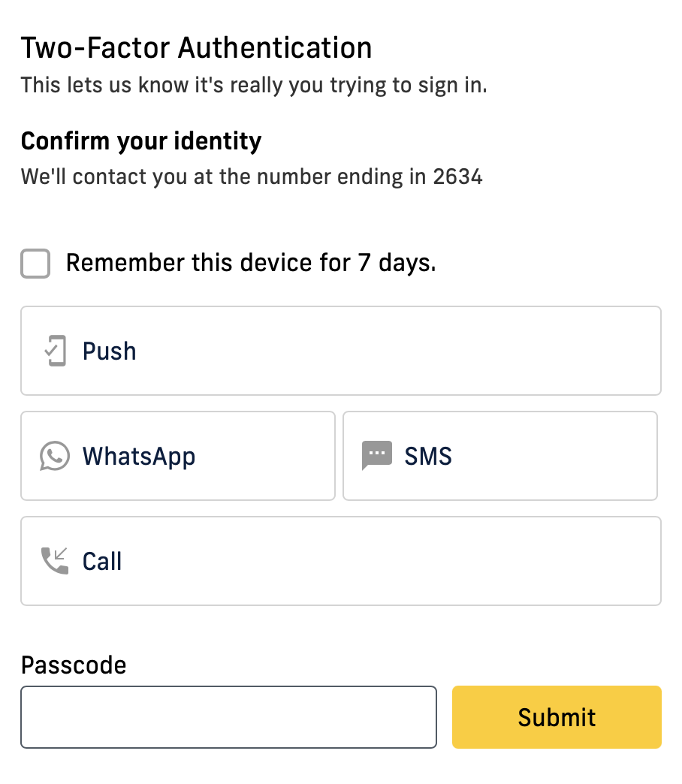Click the Push option label text
682x784 pixels.
(x=109, y=350)
